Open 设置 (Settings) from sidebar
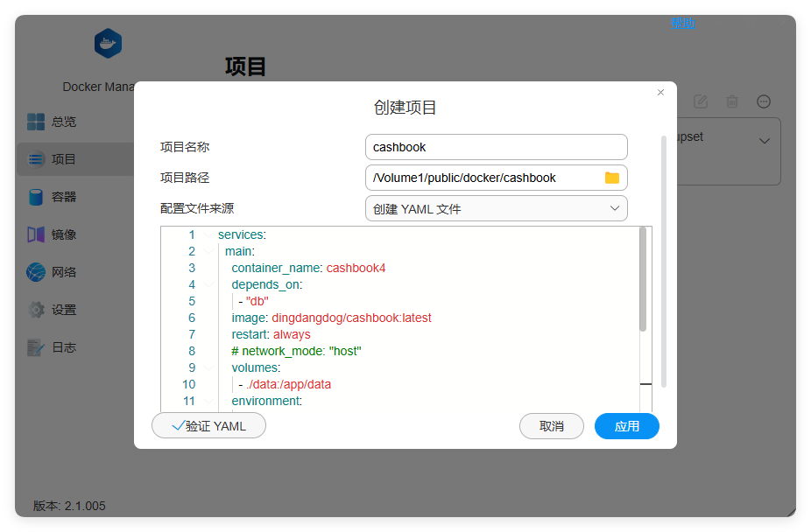 (x=56, y=309)
